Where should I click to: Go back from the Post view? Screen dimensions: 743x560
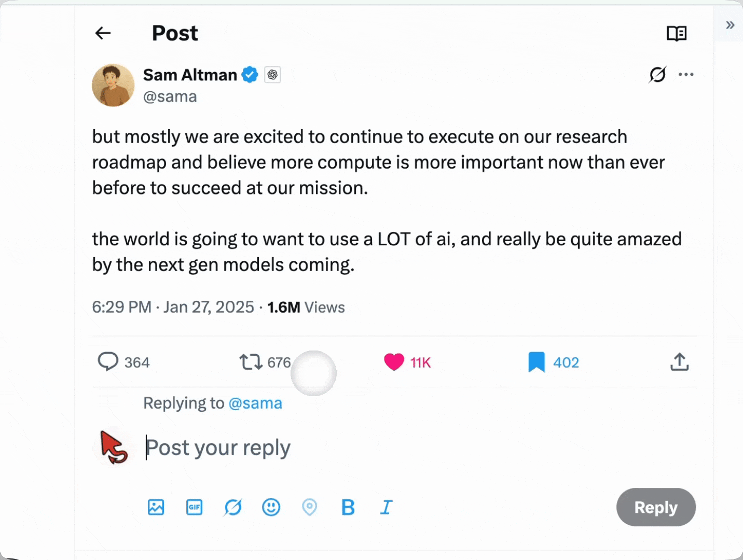point(102,33)
